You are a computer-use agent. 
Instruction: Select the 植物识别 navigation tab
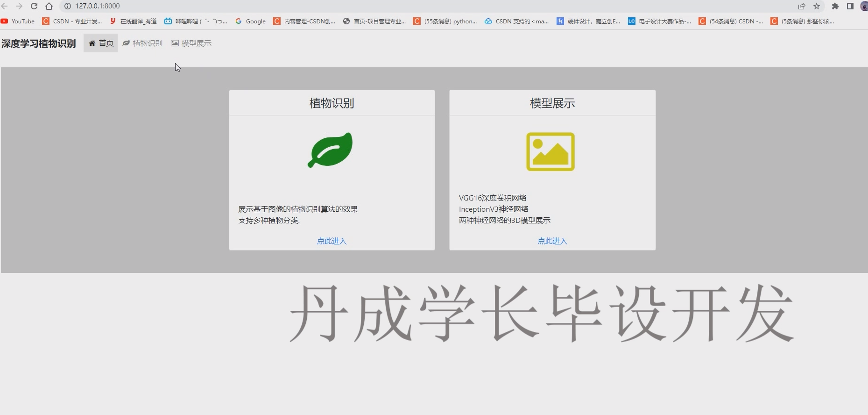pyautogui.click(x=142, y=43)
